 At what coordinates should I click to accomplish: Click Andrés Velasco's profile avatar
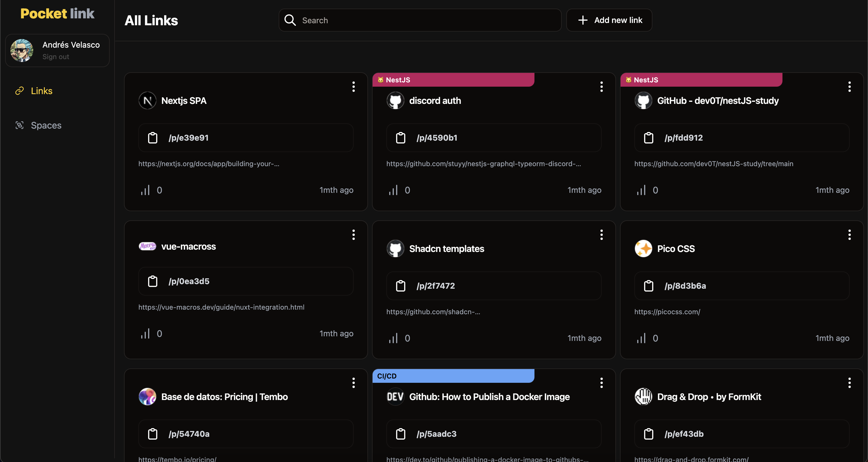point(22,51)
